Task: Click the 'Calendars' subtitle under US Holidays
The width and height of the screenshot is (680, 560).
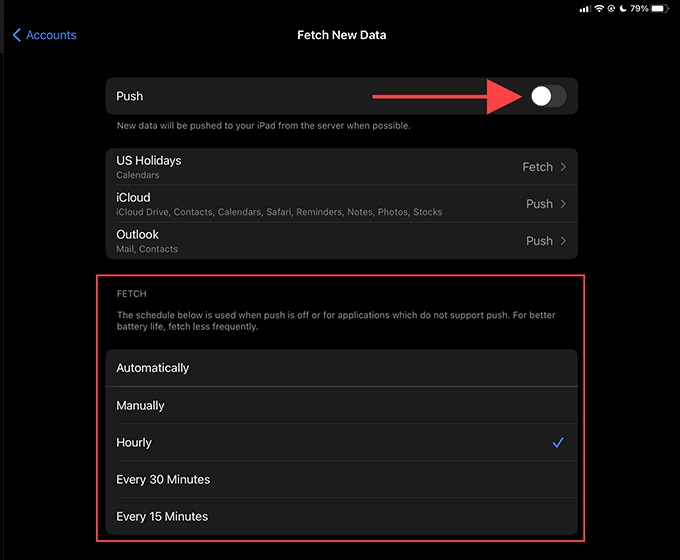Action: coord(137,175)
